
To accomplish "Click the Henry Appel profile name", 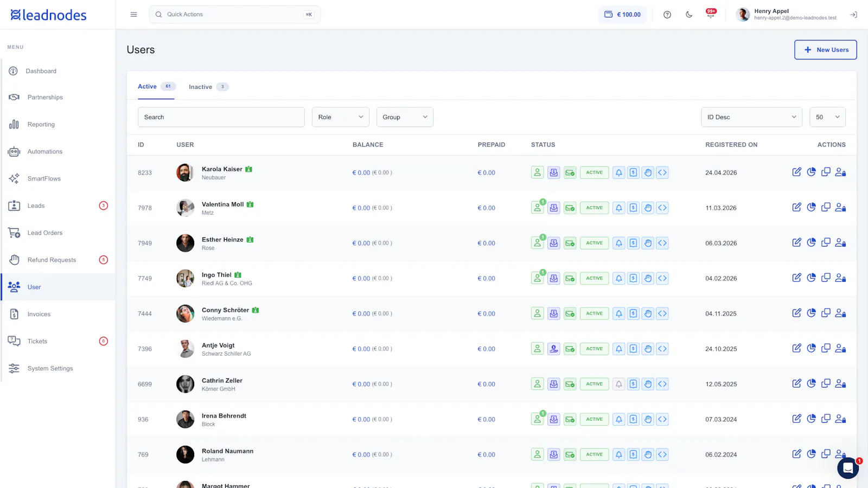I will tap(771, 11).
